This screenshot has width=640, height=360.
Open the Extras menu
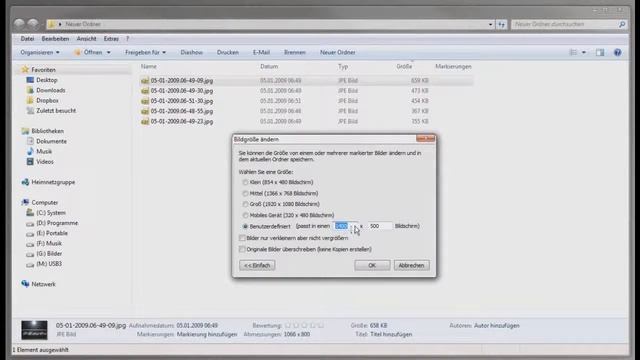[x=111, y=39]
